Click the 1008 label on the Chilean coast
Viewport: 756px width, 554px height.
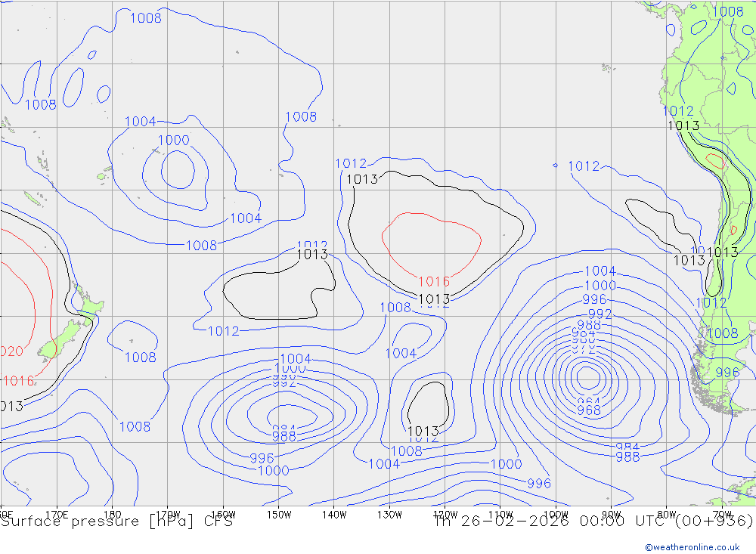(722, 333)
